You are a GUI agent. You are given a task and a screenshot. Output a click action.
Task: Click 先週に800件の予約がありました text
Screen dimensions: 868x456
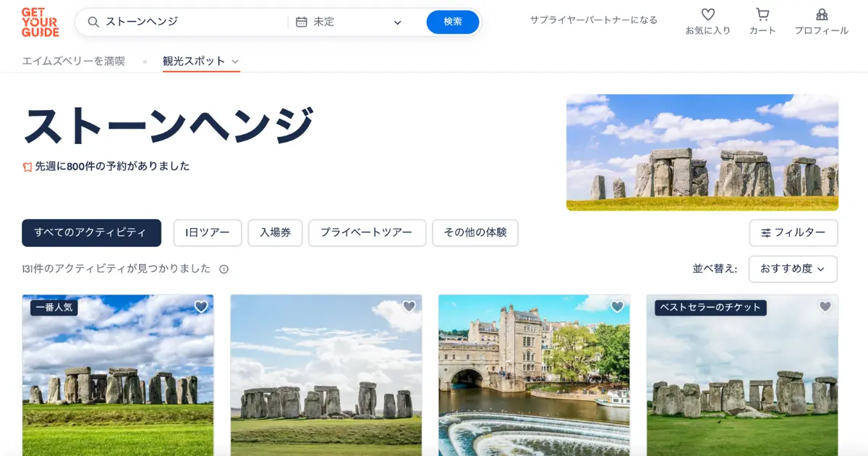tap(112, 166)
